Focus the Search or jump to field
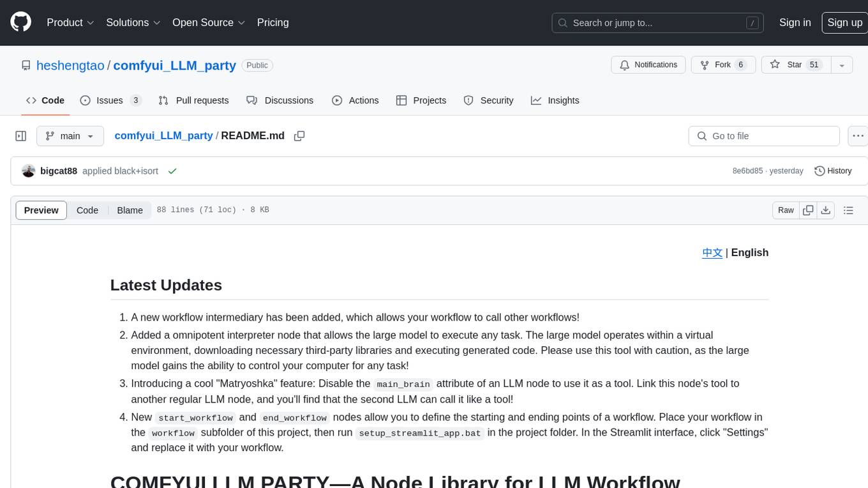Viewport: 868px width, 488px height. click(657, 23)
